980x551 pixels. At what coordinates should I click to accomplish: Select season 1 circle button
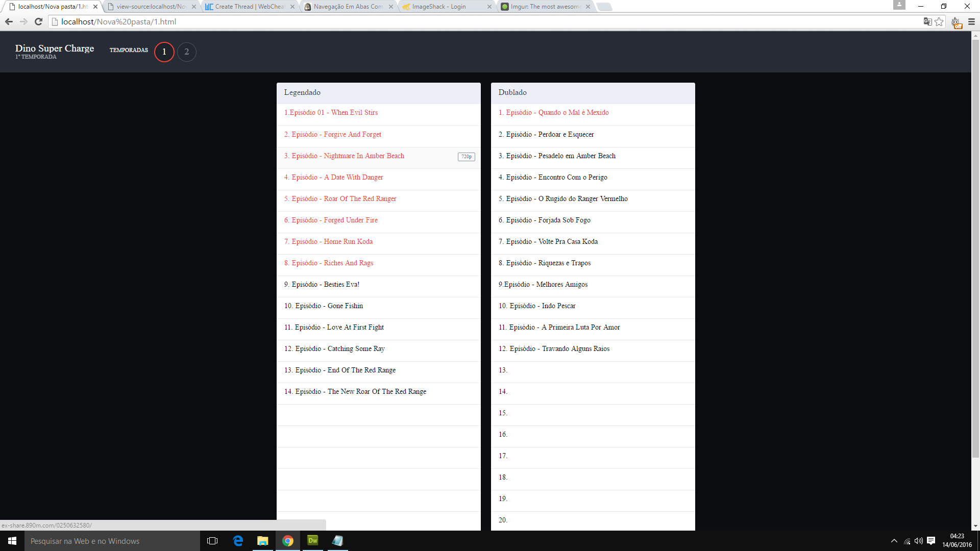point(164,52)
